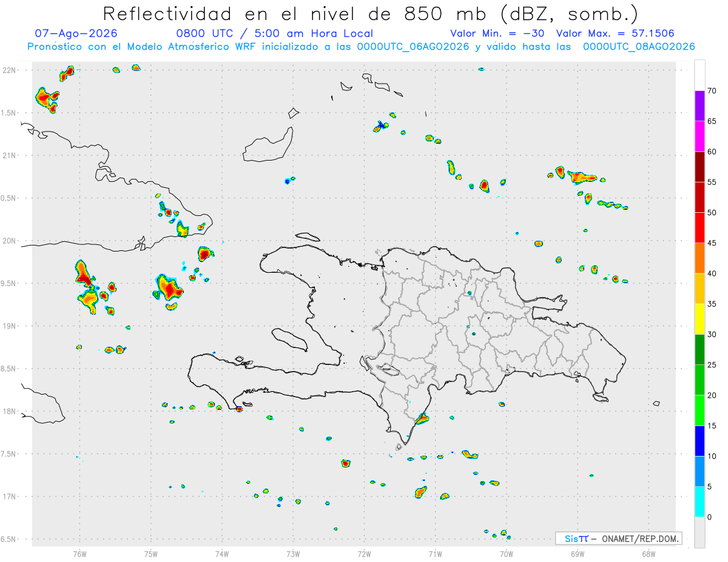
Task: Click the '19N' latitude axis label
Action: click(10, 326)
